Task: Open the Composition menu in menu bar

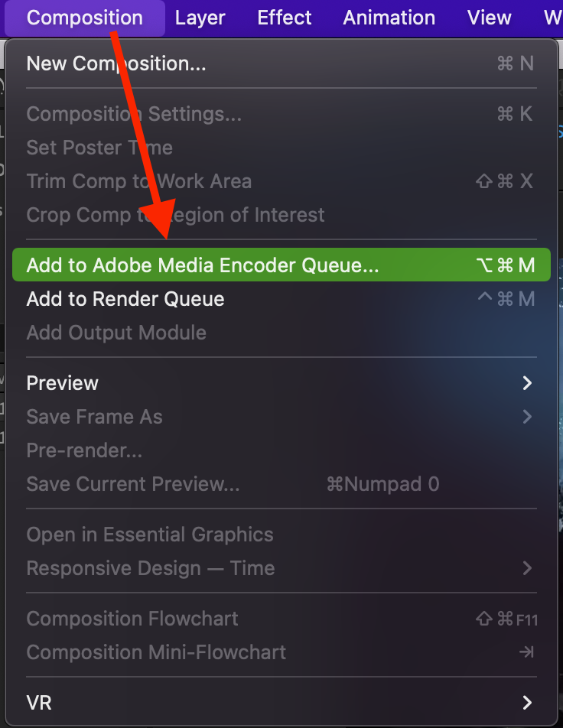Action: click(x=84, y=18)
